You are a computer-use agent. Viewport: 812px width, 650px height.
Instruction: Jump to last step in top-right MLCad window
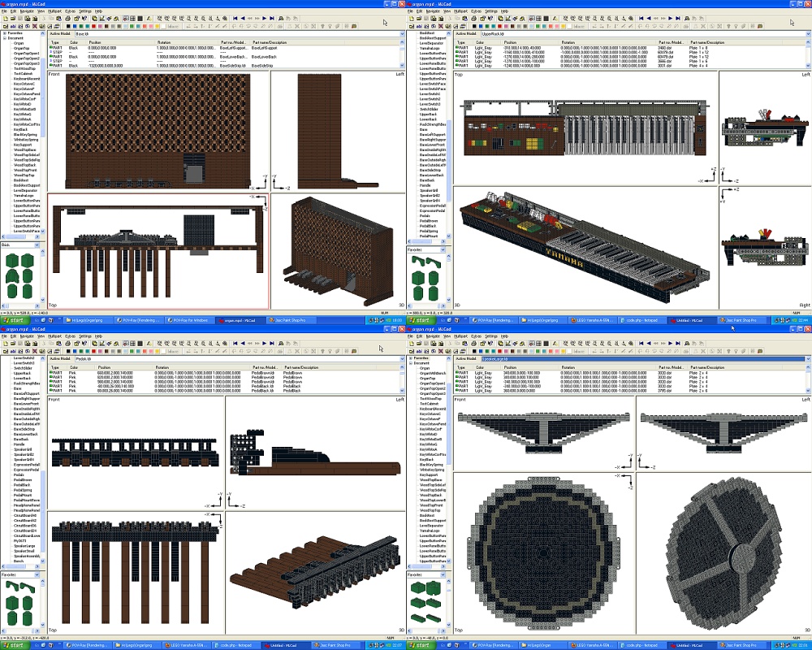click(x=678, y=19)
